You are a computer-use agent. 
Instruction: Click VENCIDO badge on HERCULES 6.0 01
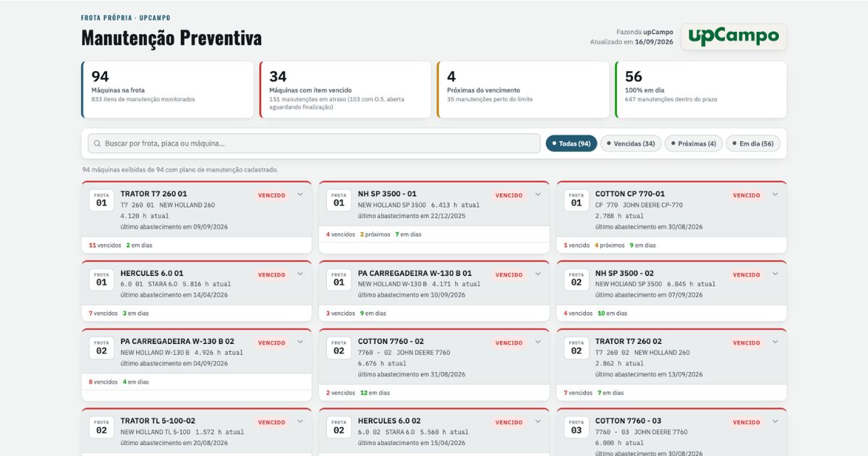click(x=272, y=275)
